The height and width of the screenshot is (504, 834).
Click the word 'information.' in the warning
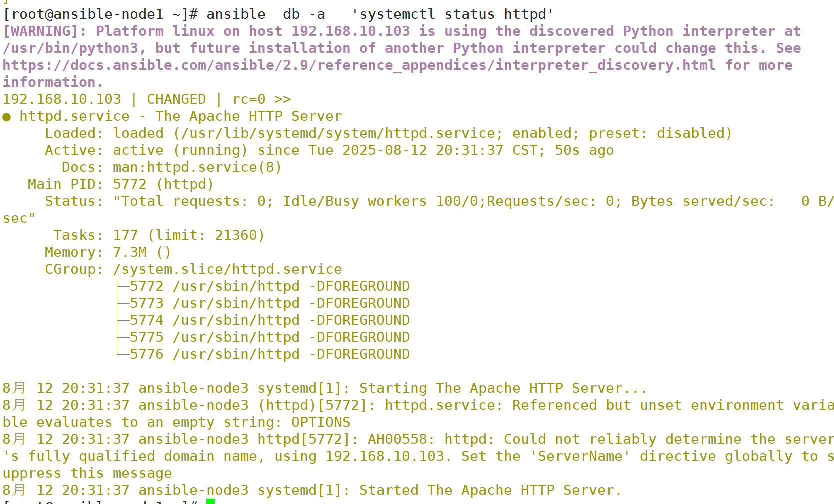53,82
